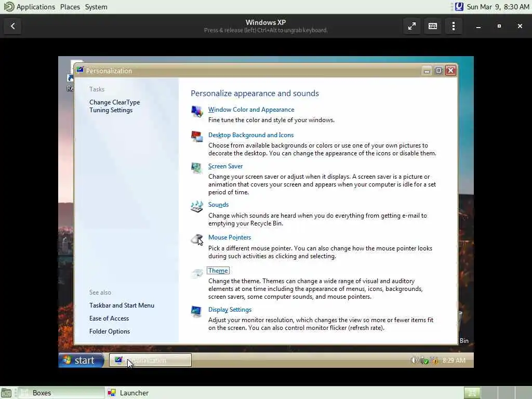Open the Screen Saver link
The width and height of the screenshot is (532, 399).
click(x=225, y=166)
